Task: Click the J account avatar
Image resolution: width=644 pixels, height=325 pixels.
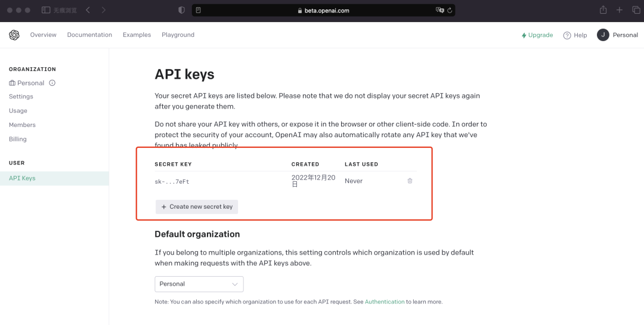Action: (x=603, y=35)
